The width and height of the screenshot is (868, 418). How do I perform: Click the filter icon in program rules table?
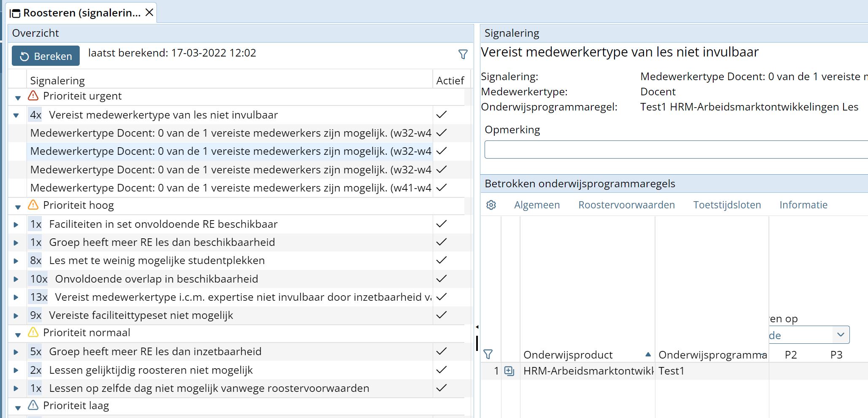pos(488,354)
